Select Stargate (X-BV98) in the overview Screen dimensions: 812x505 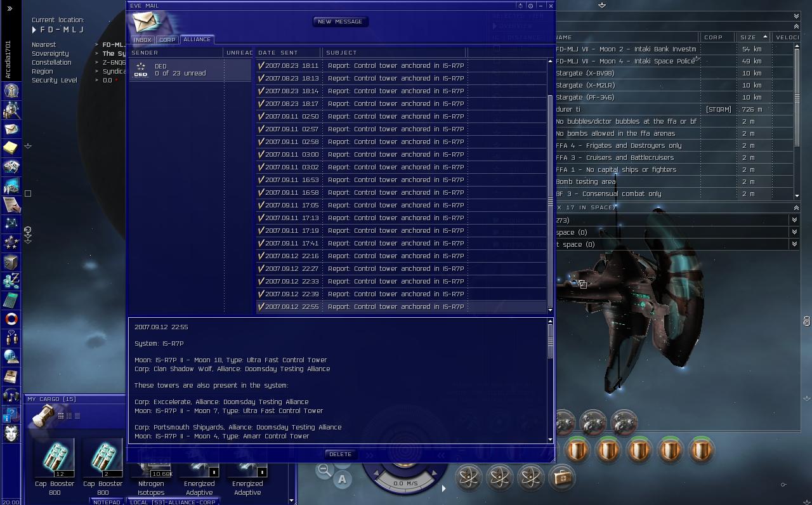click(674, 73)
